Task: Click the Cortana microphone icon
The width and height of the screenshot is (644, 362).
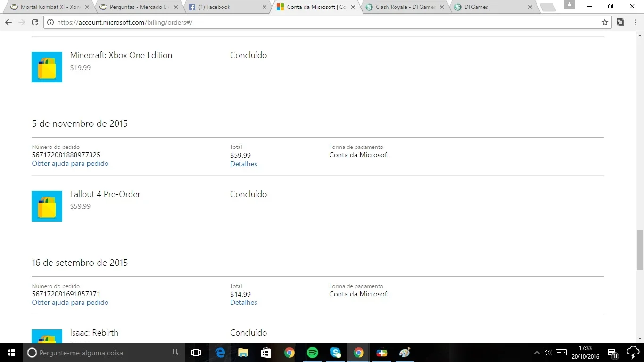Action: tap(175, 353)
